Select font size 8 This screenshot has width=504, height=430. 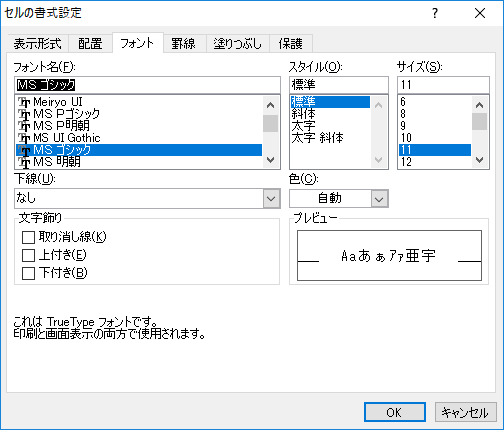coord(435,114)
